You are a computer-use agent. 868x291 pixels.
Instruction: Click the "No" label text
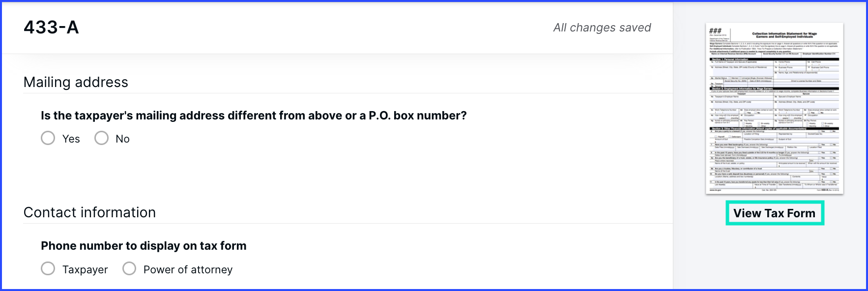pos(122,139)
